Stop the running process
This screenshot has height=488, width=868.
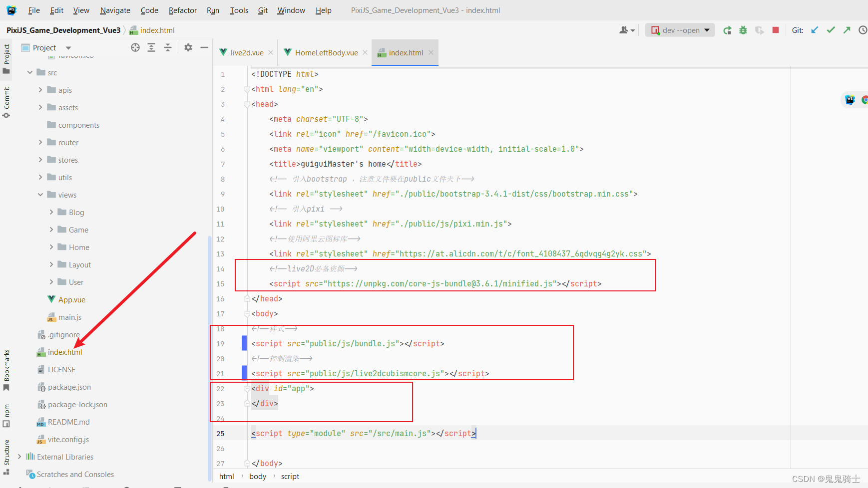pos(776,30)
